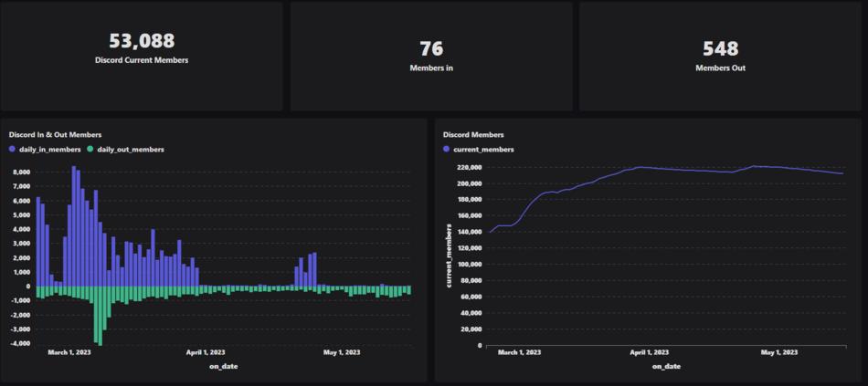This screenshot has width=868, height=386.
Task: Toggle the current_members legend series
Action: point(478,150)
